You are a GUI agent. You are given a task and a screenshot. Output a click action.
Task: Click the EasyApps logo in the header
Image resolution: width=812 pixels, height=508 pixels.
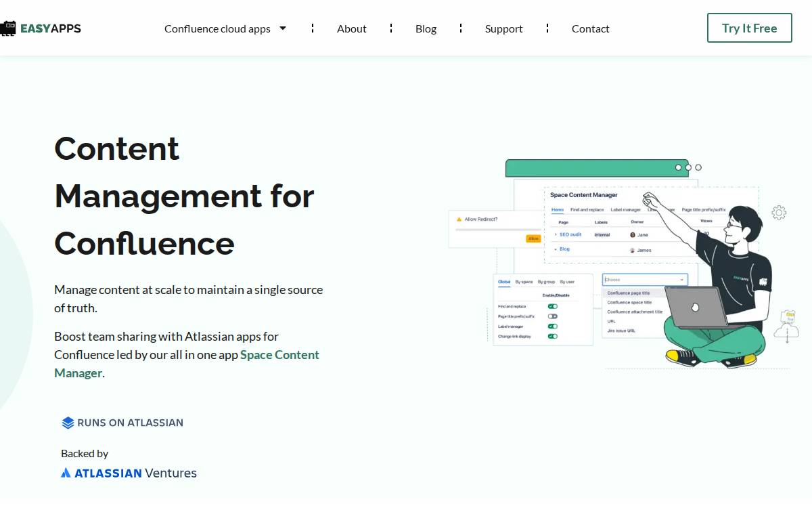[41, 28]
